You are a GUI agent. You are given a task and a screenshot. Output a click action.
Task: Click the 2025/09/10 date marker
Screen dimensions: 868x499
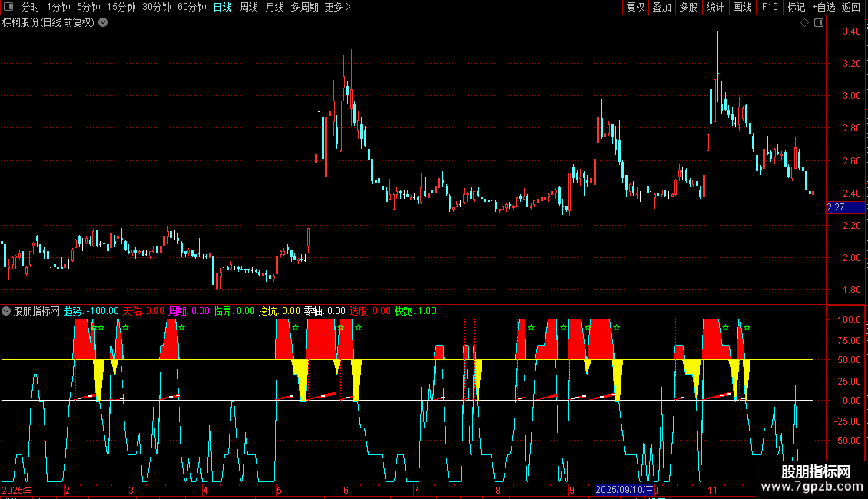tap(624, 490)
